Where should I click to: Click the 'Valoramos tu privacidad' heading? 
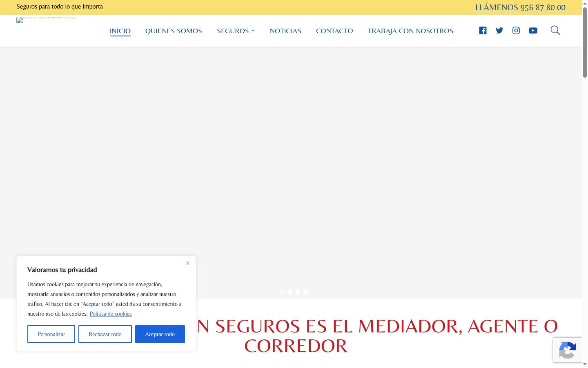click(62, 269)
